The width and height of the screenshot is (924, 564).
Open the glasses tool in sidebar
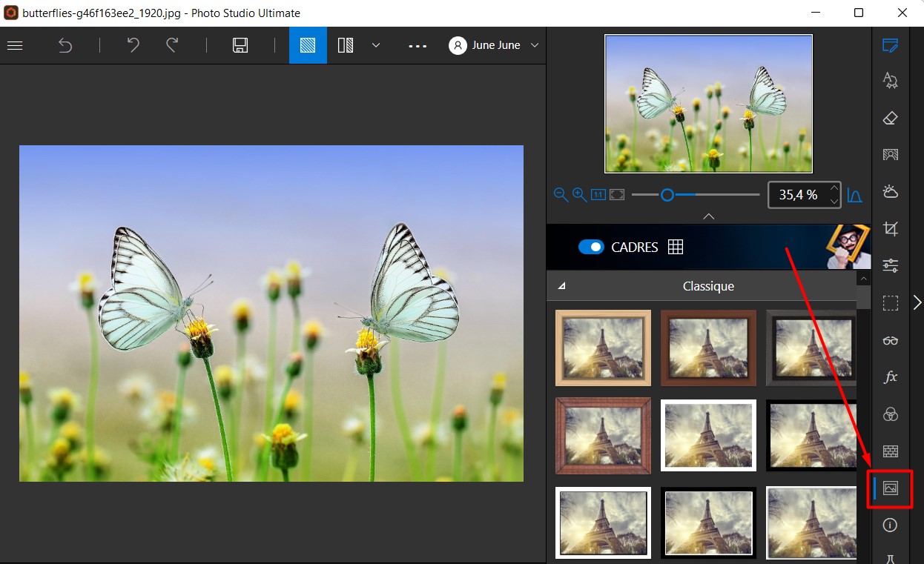coord(891,340)
